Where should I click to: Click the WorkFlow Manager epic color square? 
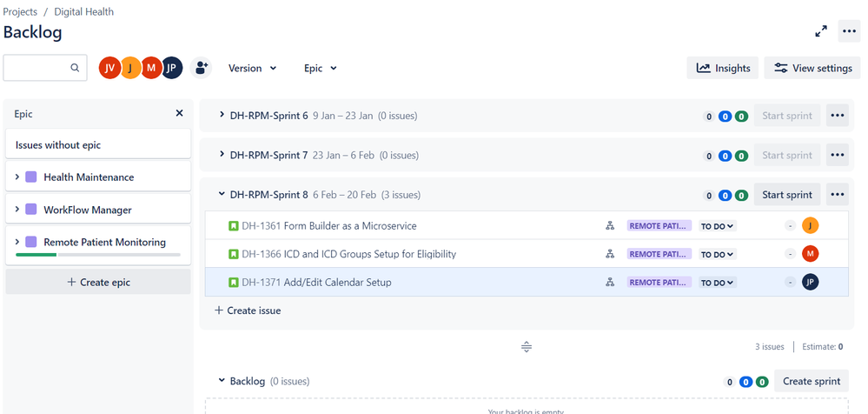coord(31,210)
